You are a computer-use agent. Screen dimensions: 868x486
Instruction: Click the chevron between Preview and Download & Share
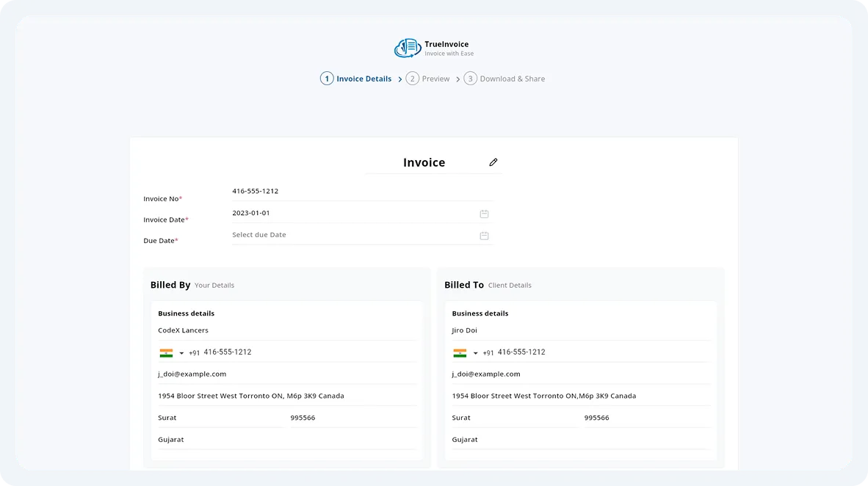[457, 79]
